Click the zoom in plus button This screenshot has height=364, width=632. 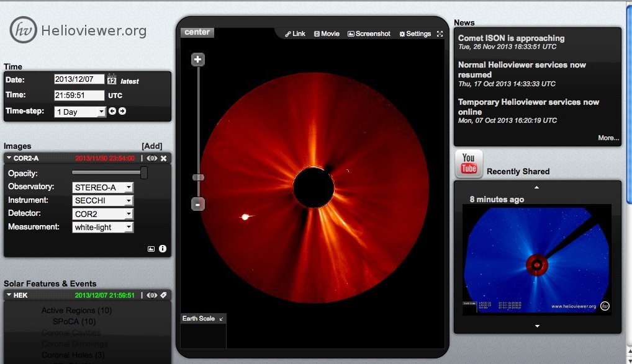click(198, 60)
